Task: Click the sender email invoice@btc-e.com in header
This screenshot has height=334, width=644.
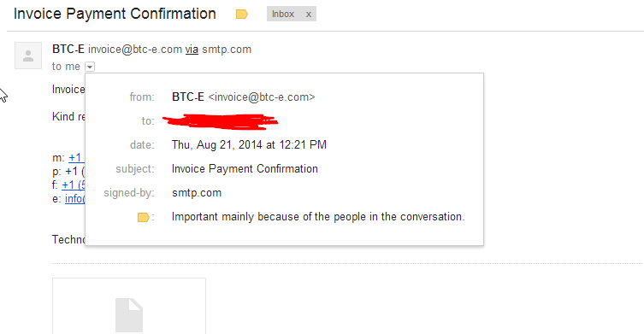Action: click(x=135, y=50)
